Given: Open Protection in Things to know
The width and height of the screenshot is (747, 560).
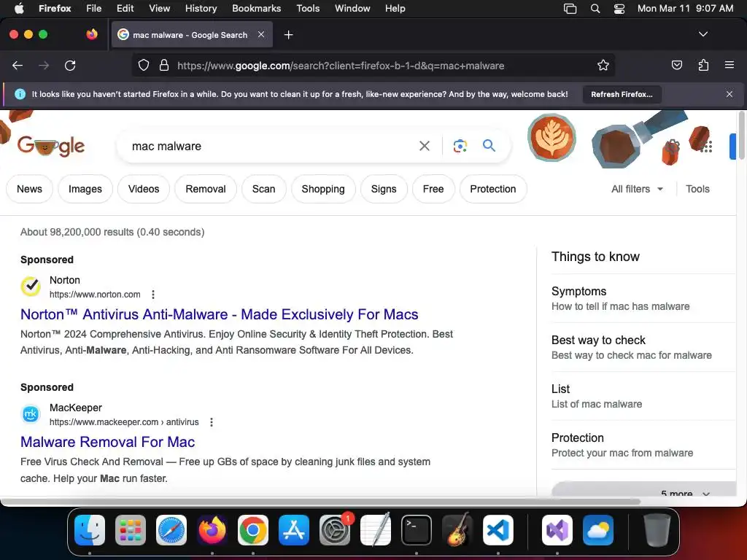Looking at the screenshot, I should [x=643, y=446].
